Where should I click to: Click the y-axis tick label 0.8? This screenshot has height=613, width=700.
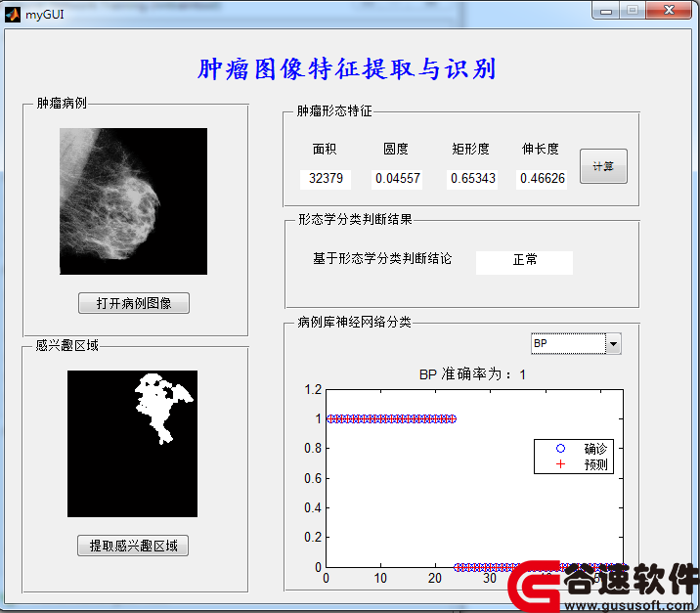313,448
